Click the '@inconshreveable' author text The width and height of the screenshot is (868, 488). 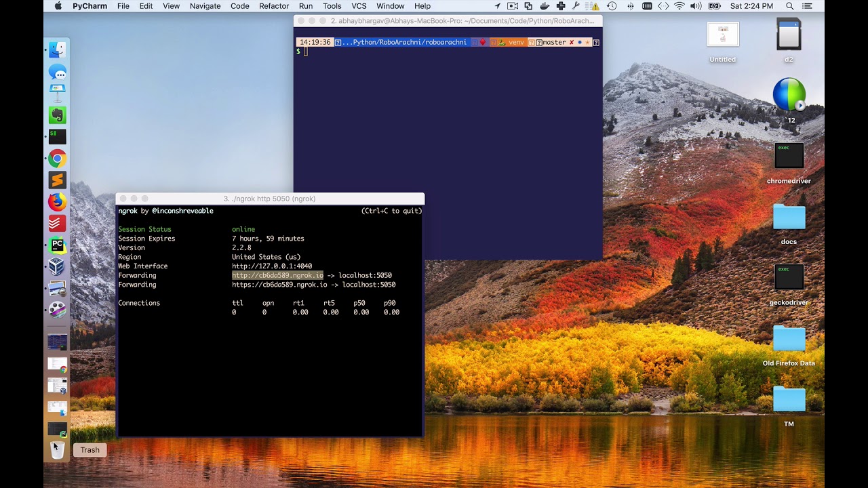point(182,211)
